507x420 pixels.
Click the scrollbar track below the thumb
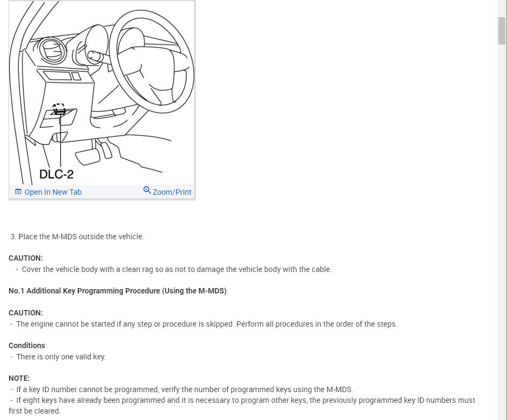coord(502,226)
